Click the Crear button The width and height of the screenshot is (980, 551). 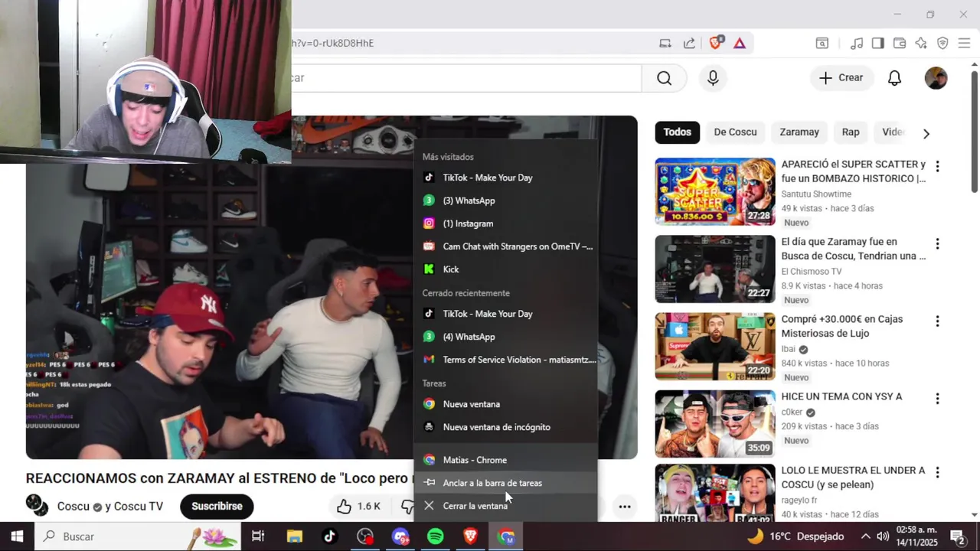841,78
